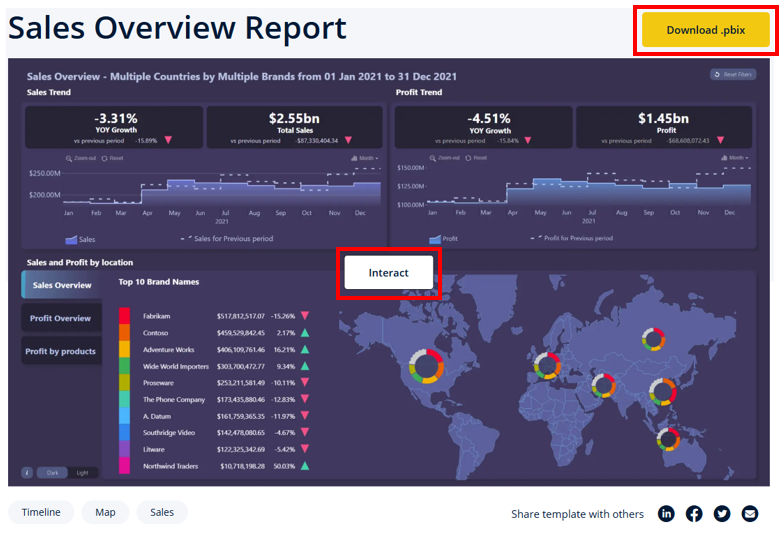Image resolution: width=782 pixels, height=542 pixels.
Task: Click the Northwind Traders pink swatch
Action: click(x=124, y=466)
